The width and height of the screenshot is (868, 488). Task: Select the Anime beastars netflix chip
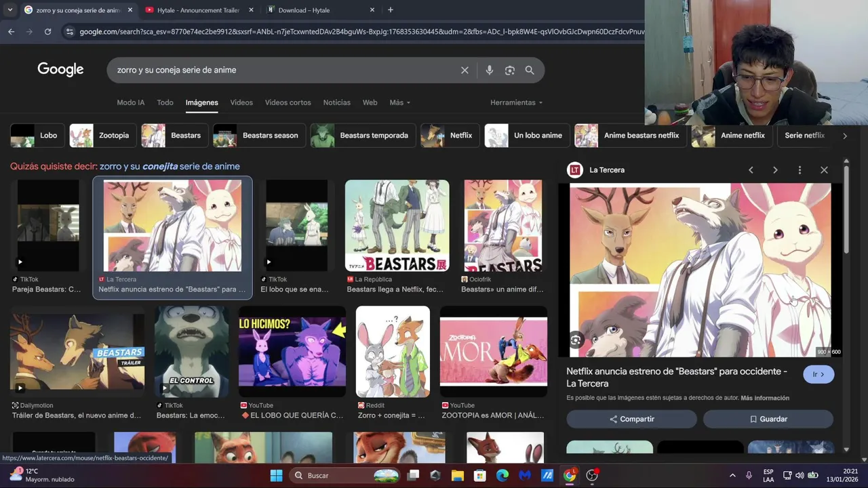(631, 136)
